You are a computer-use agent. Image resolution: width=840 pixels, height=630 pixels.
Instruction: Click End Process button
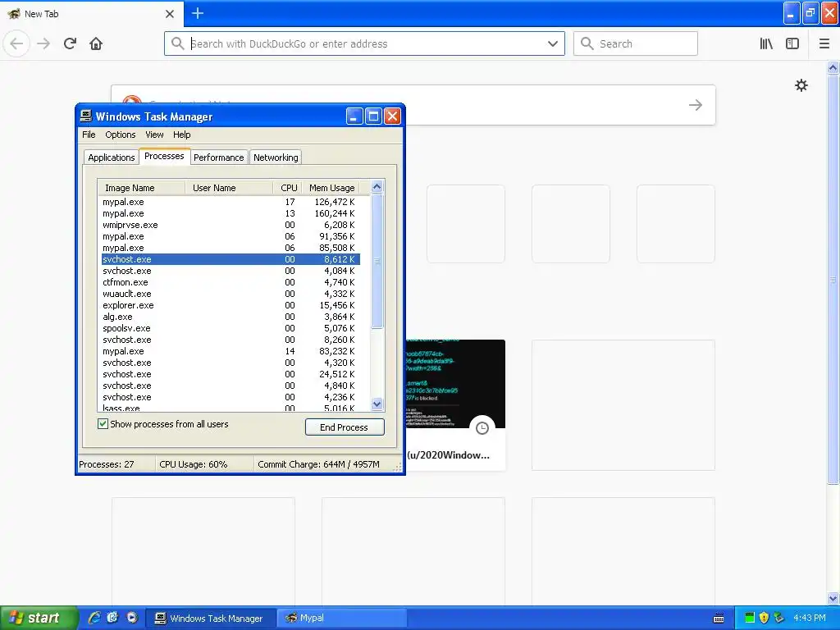click(x=345, y=427)
